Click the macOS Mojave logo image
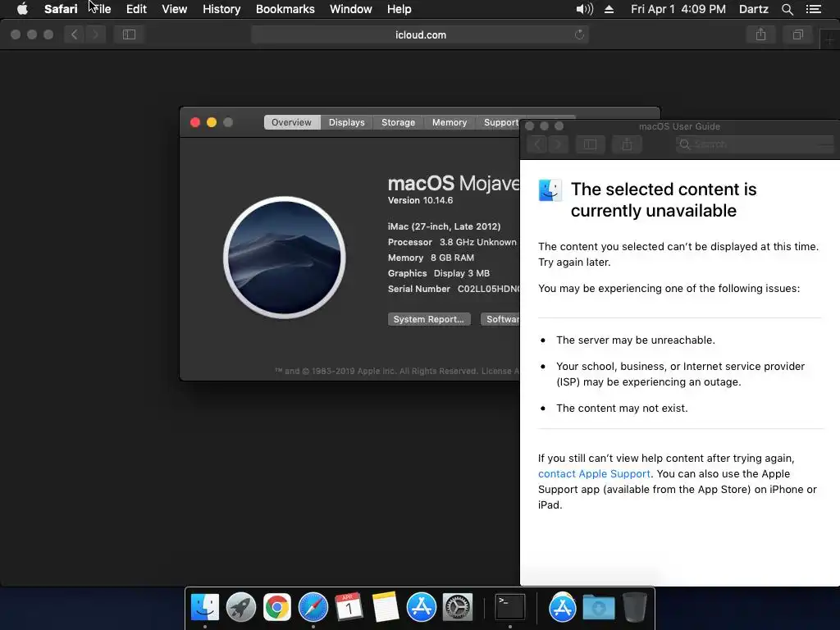Screen dimensions: 840x630 click(x=285, y=257)
